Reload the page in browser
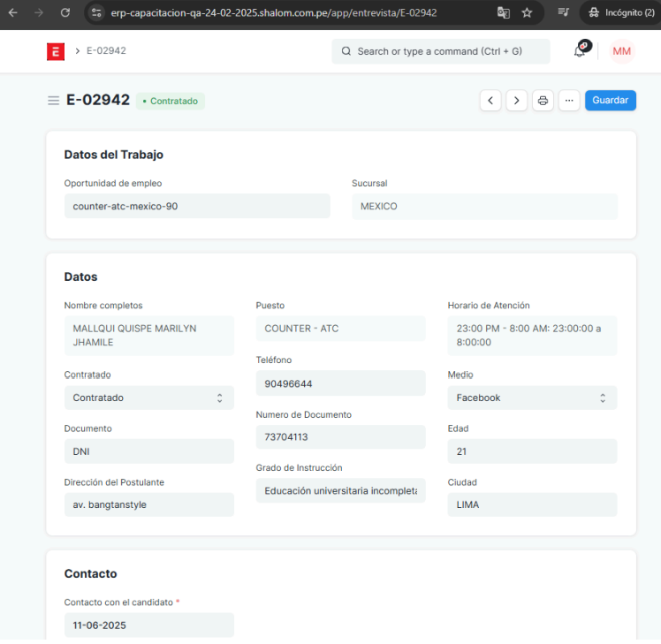 tap(65, 13)
